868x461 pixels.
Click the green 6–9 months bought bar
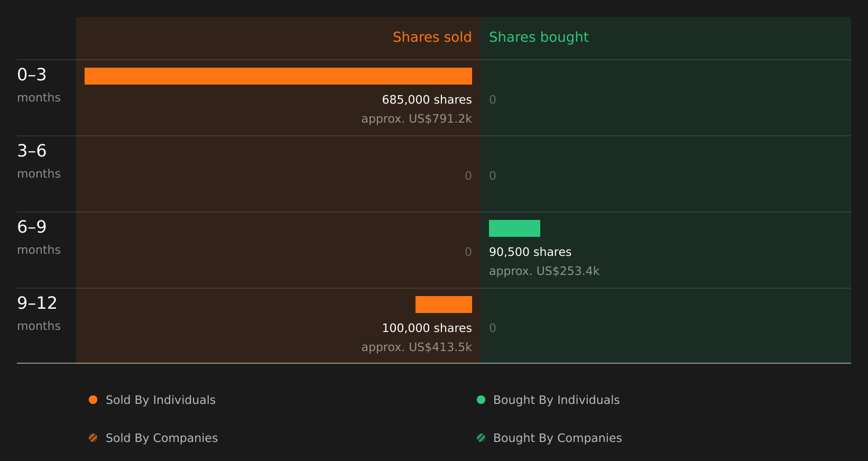514,228
